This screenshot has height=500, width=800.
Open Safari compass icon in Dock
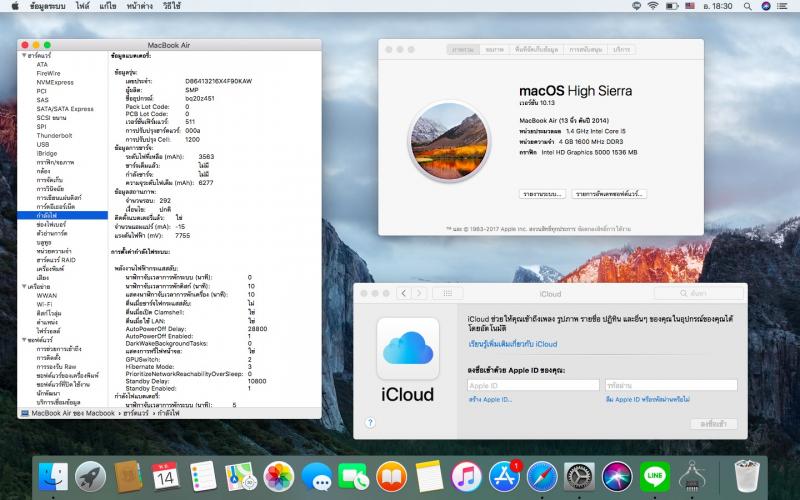[x=542, y=477]
